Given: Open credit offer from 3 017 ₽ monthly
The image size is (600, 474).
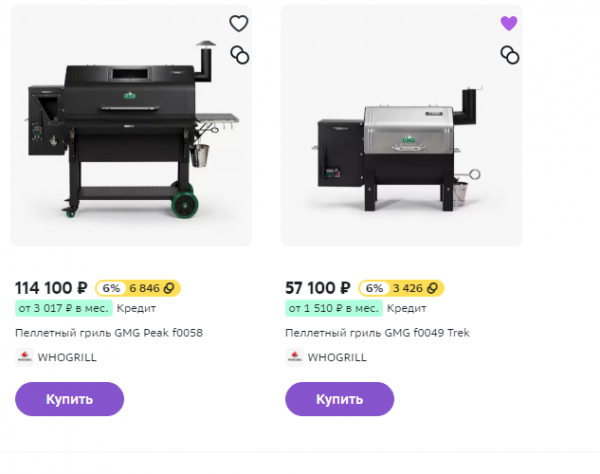Looking at the screenshot, I should click(x=62, y=308).
